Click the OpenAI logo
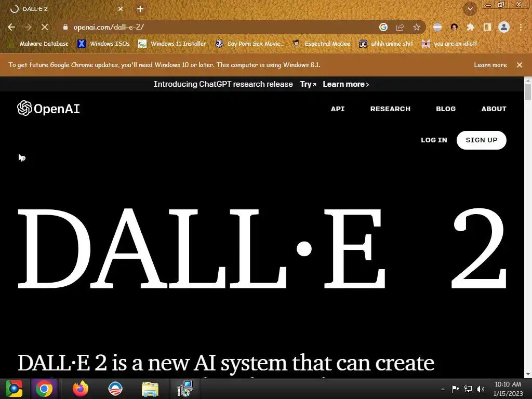The image size is (532, 399). [48, 109]
